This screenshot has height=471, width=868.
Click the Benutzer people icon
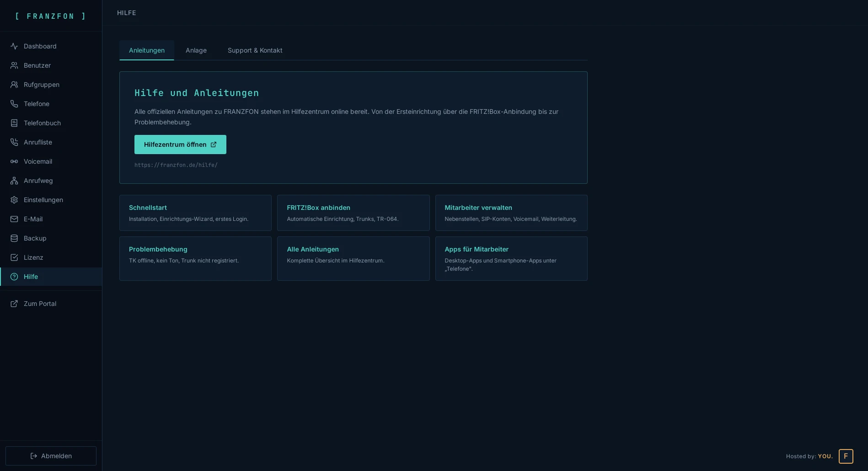click(x=14, y=65)
